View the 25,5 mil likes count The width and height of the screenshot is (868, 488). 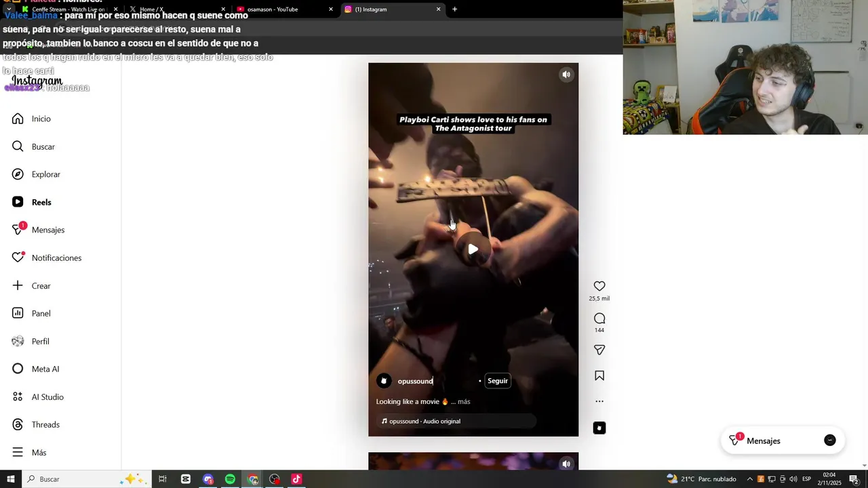(x=599, y=298)
